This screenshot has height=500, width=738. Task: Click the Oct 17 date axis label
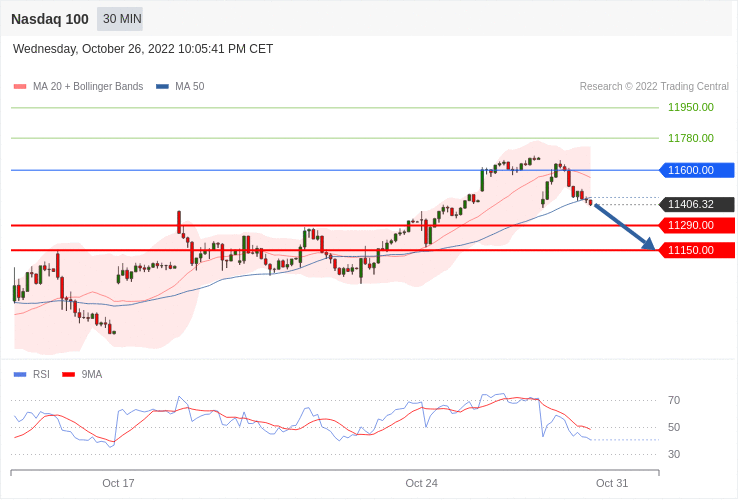coord(118,484)
